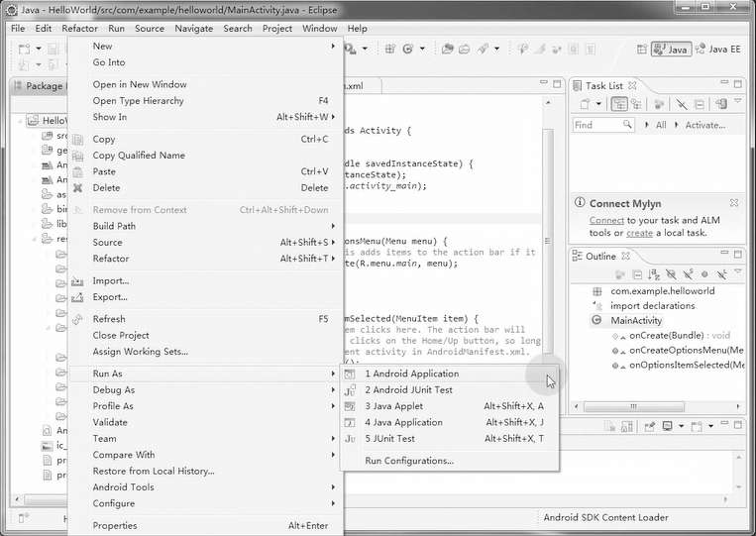Select Close Project

point(205,336)
